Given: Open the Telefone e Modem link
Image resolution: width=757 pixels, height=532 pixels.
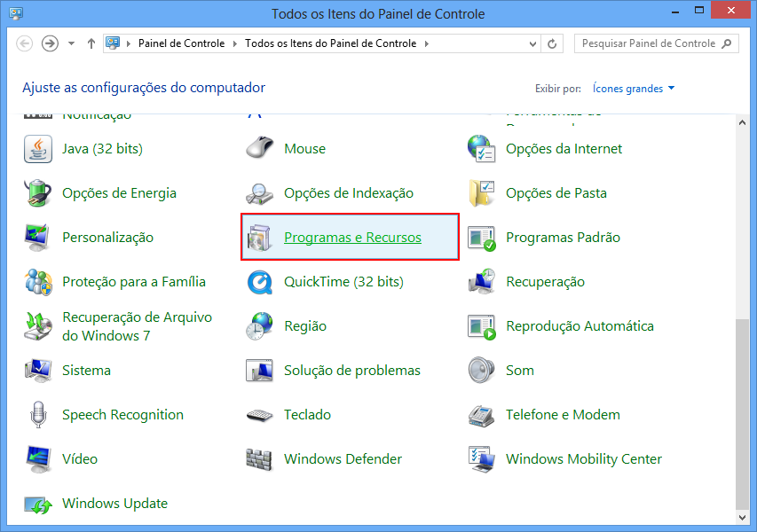Looking at the screenshot, I should [x=563, y=415].
